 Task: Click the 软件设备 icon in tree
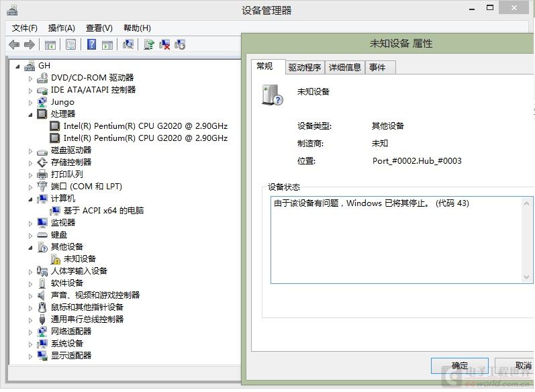point(42,283)
